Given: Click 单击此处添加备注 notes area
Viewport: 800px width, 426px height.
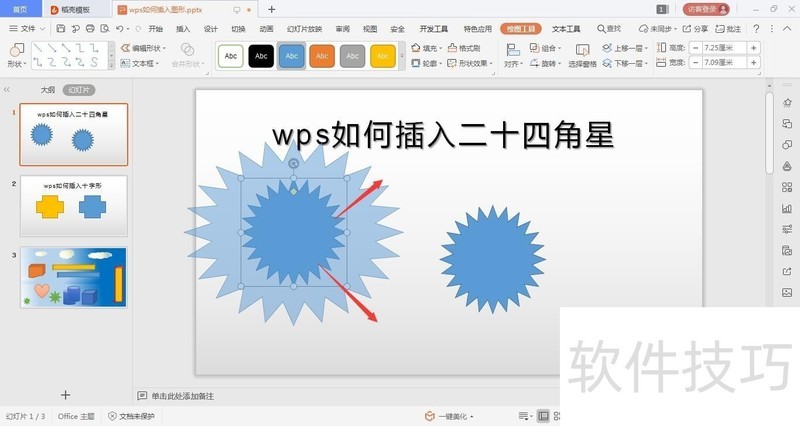Looking at the screenshot, I should click(x=182, y=396).
